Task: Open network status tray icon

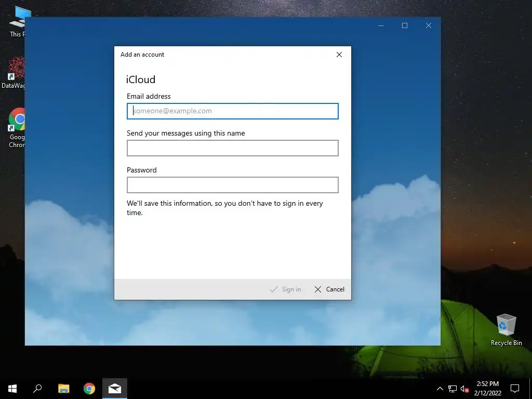Action: (453, 389)
